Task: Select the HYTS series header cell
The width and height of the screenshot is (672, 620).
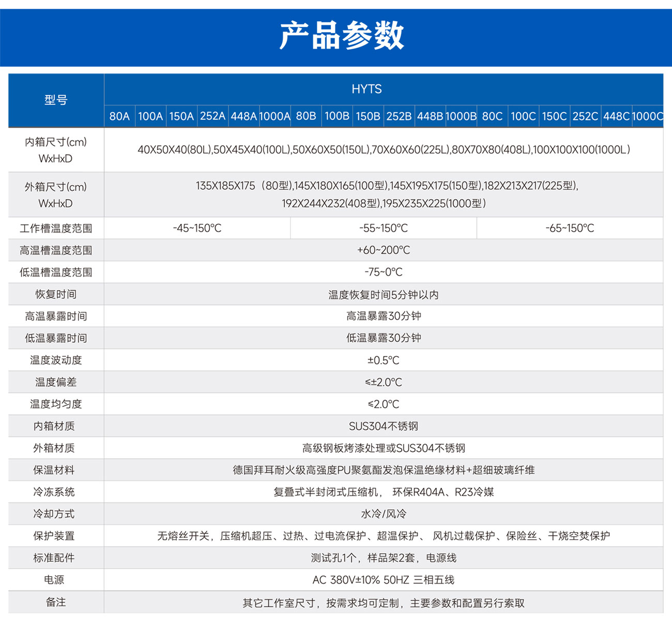Action: (x=366, y=89)
